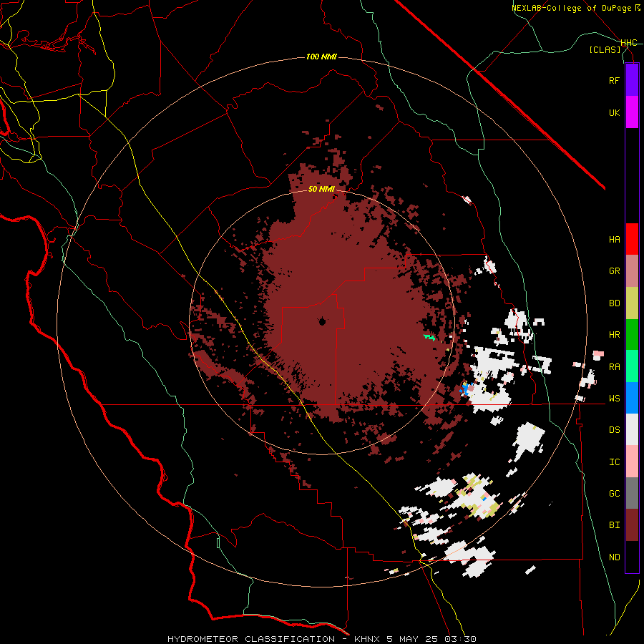This screenshot has width=644, height=644.
Task: Click the GR legend label
Action: [x=614, y=271]
